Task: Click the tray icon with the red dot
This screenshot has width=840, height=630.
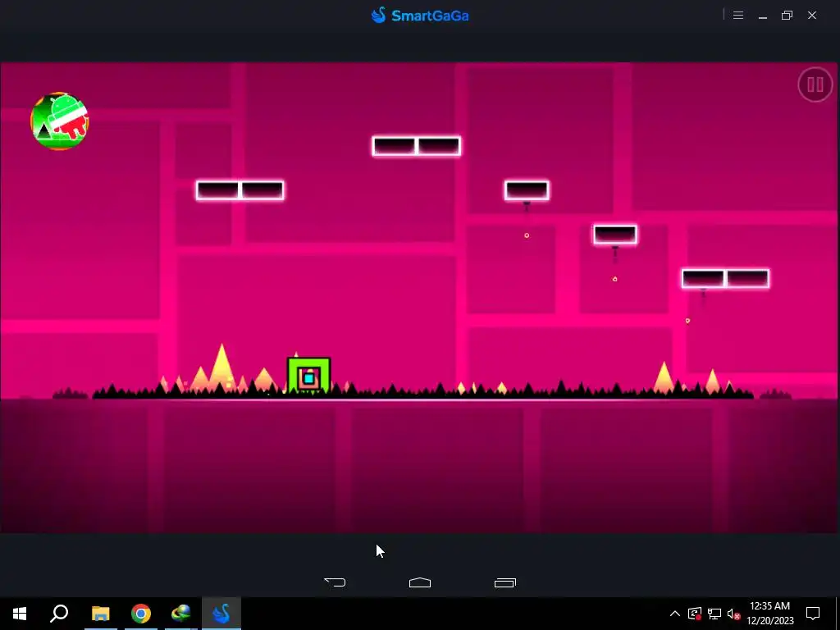Action: [695, 614]
